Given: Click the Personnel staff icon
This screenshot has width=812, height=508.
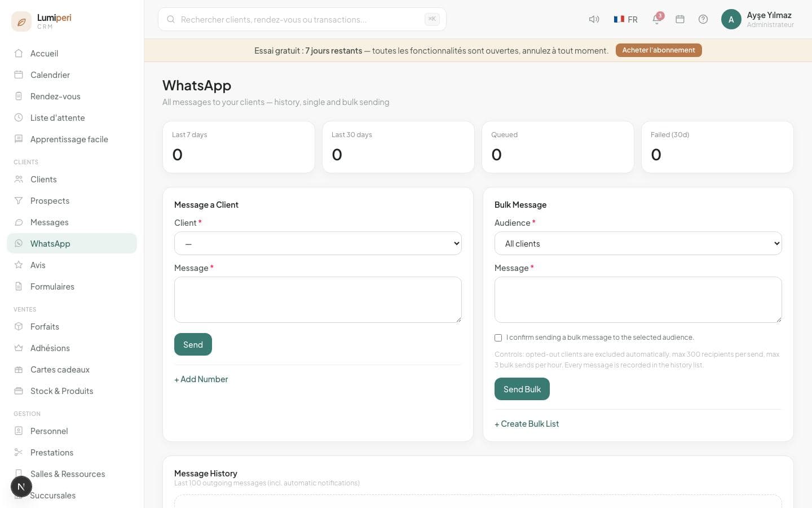Looking at the screenshot, I should tap(19, 431).
